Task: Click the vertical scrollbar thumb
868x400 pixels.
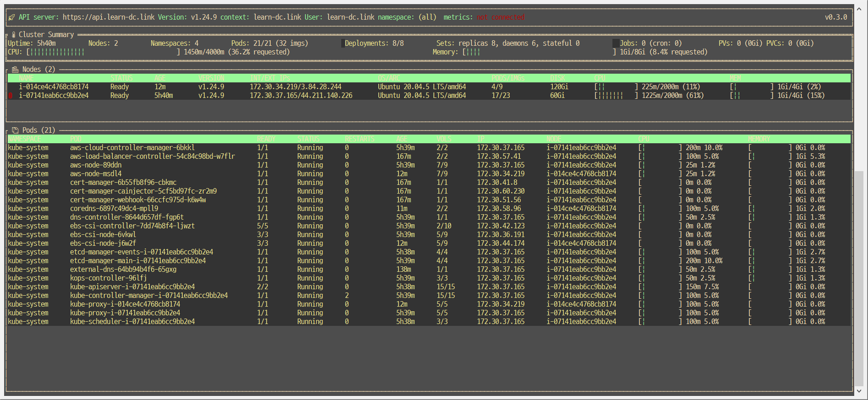Action: click(x=859, y=278)
